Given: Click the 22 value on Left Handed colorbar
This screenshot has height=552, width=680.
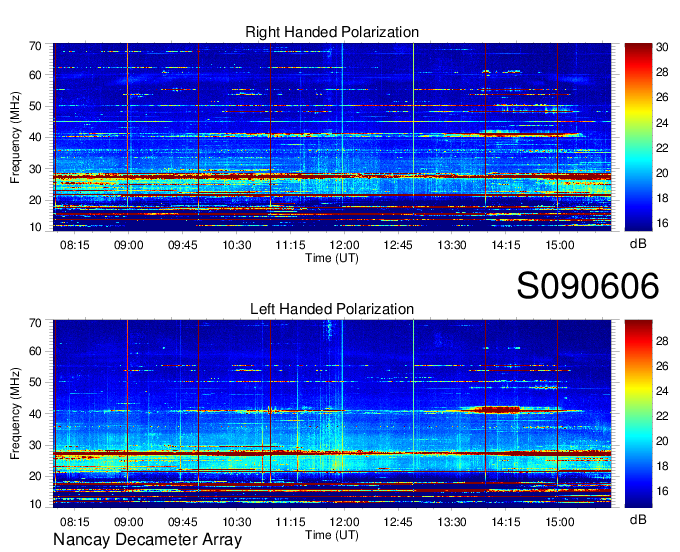Looking at the screenshot, I should (x=662, y=416).
